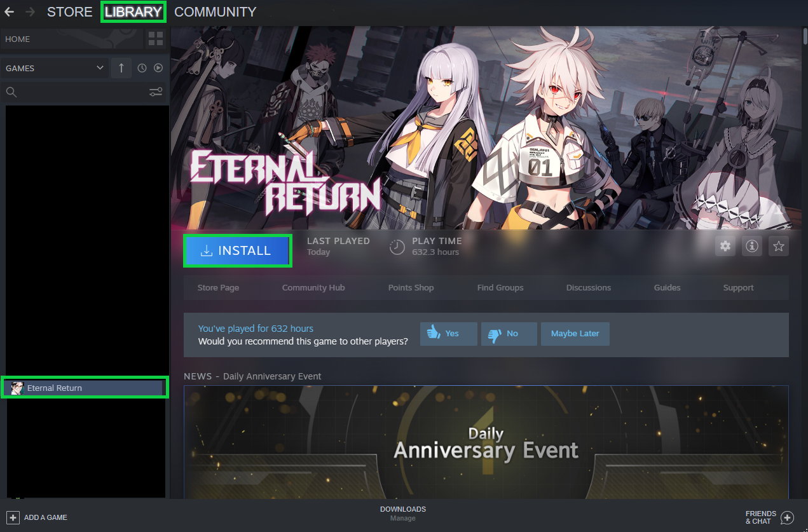Switch to collections grid view icon
Screen dimensions: 808x532
156,39
